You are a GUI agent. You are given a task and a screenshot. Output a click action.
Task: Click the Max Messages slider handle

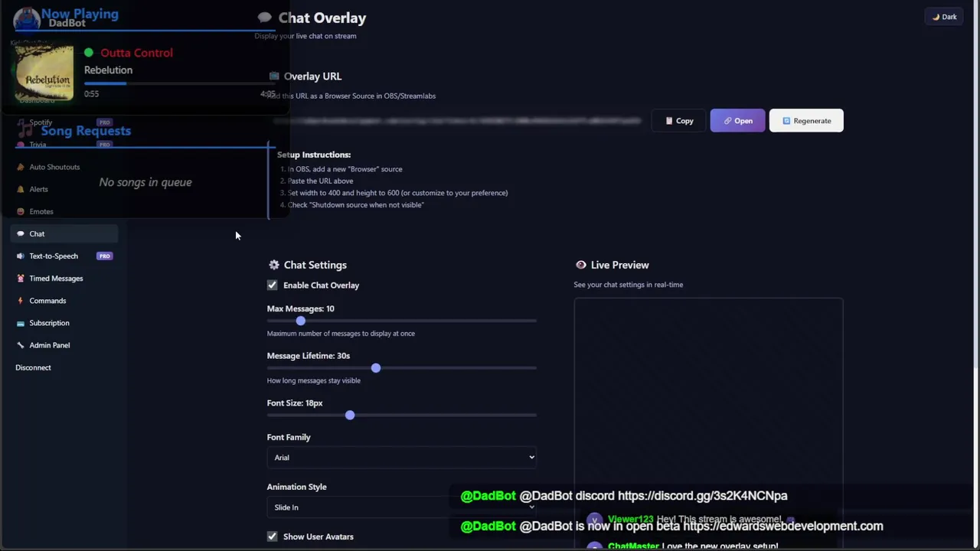point(301,321)
